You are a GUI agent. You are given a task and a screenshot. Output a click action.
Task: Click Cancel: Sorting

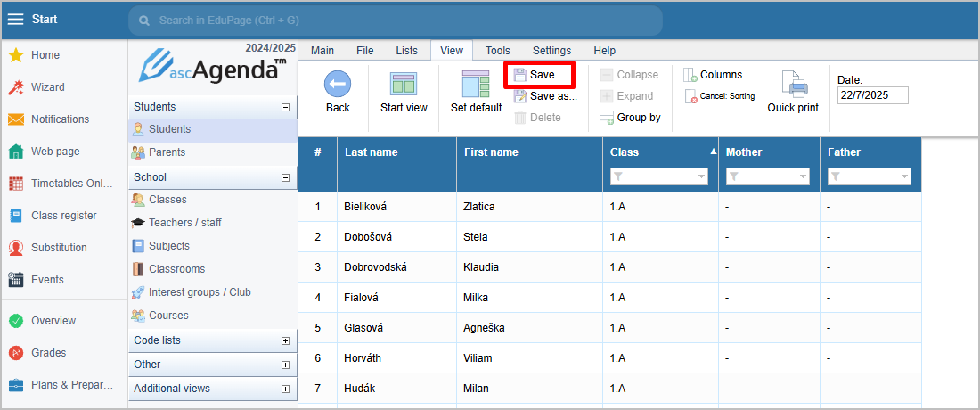pyautogui.click(x=719, y=96)
